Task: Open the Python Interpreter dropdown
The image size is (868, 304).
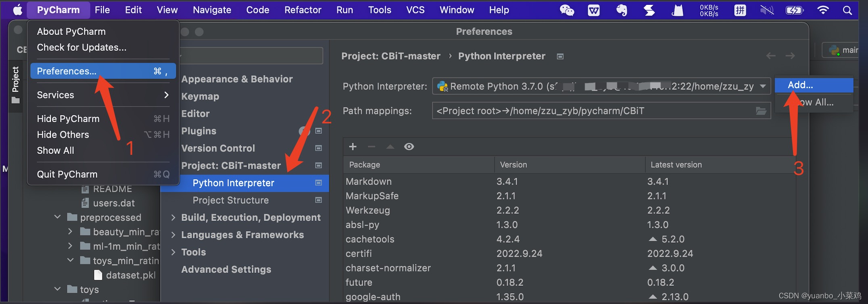Action: pyautogui.click(x=601, y=86)
